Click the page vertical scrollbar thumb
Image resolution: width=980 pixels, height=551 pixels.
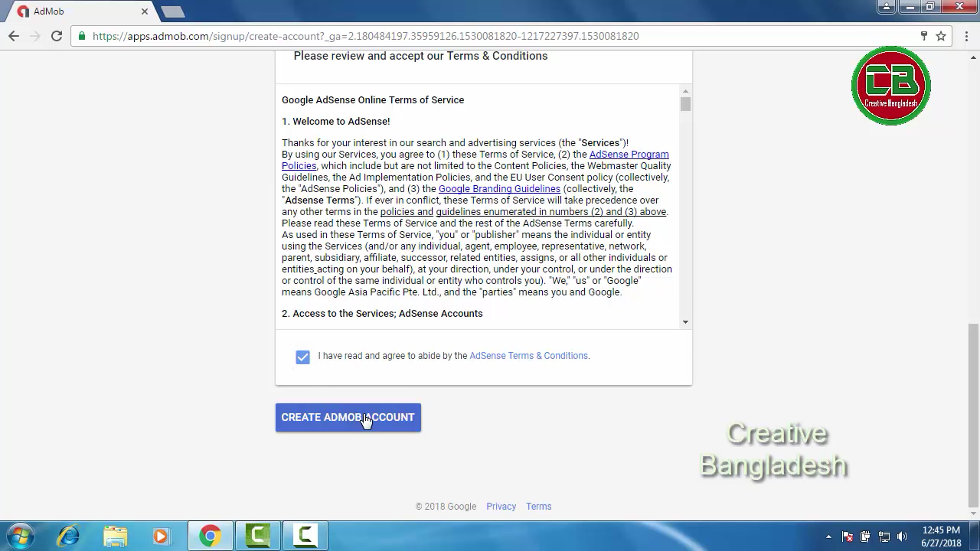point(974,415)
